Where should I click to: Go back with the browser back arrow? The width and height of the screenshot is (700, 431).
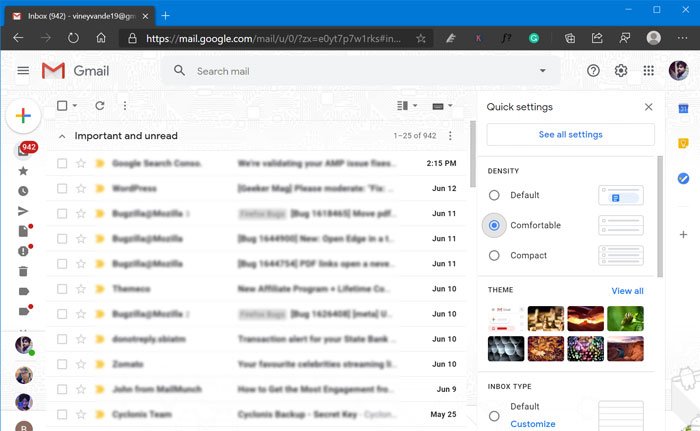(x=18, y=38)
